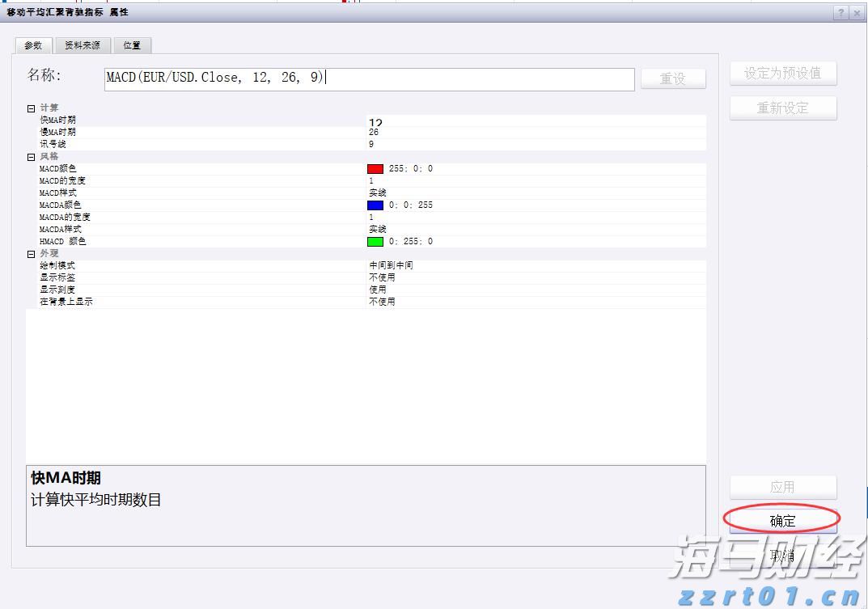868x609 pixels.
Task: Open the red MACD颜色 swatch
Action: (375, 169)
